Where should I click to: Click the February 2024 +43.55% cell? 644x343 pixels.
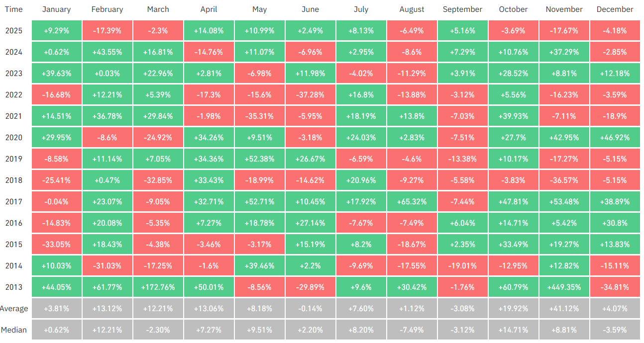tap(107, 52)
